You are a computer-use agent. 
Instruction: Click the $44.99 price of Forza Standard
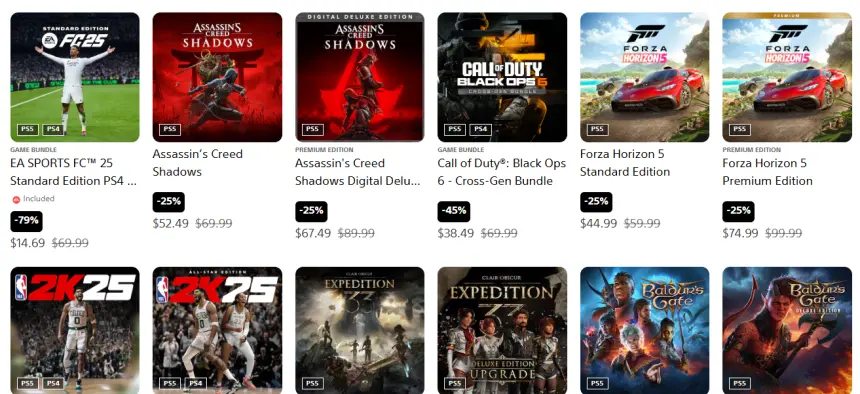point(598,223)
